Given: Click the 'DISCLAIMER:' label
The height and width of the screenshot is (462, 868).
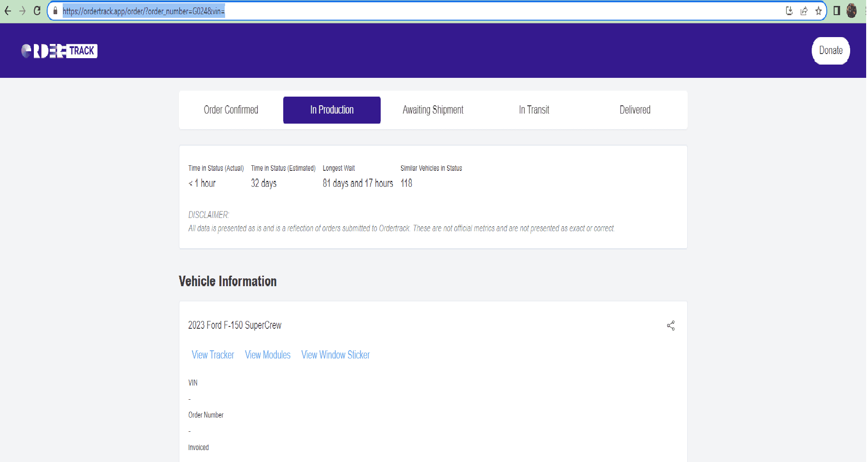Looking at the screenshot, I should (x=209, y=215).
